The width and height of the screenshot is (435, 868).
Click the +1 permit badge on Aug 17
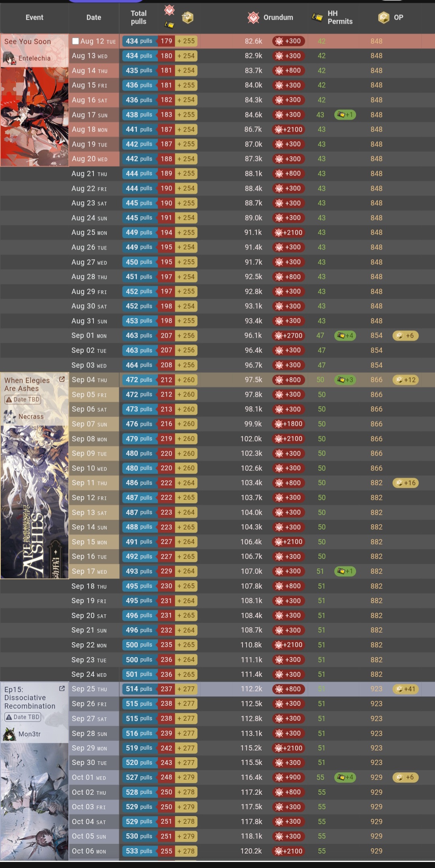(345, 115)
